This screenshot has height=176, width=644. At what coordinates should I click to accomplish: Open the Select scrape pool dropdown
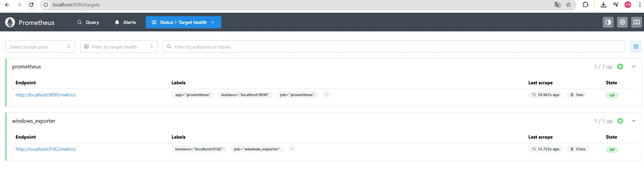40,47
